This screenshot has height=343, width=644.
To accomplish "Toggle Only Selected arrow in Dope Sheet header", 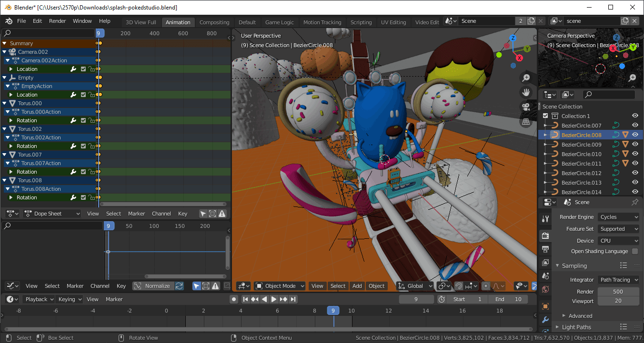I will pyautogui.click(x=203, y=214).
